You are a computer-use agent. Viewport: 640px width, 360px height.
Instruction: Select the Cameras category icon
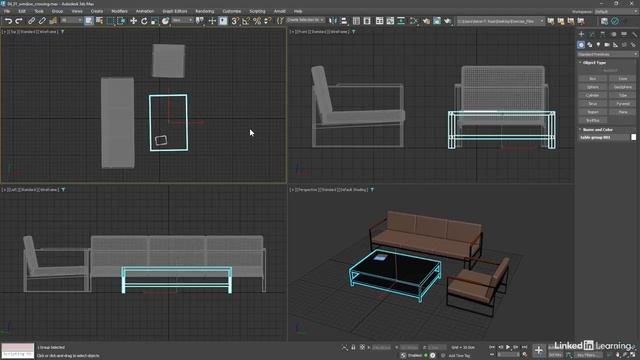[607, 44]
